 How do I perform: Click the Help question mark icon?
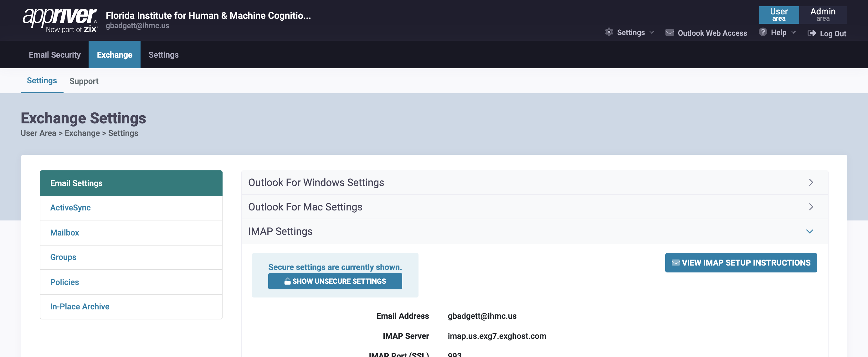pyautogui.click(x=763, y=32)
